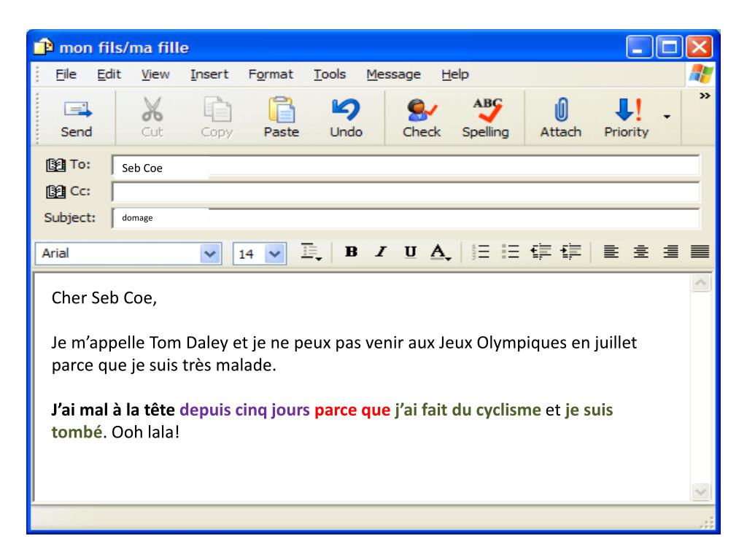
Task: Click the text 'Ooh lala!'
Action: tap(145, 432)
